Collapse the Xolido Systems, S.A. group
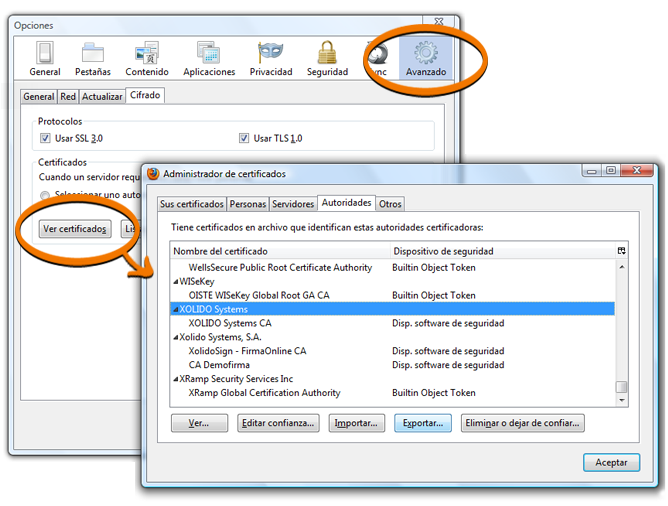Viewport: 668px width, 506px height. [x=176, y=337]
